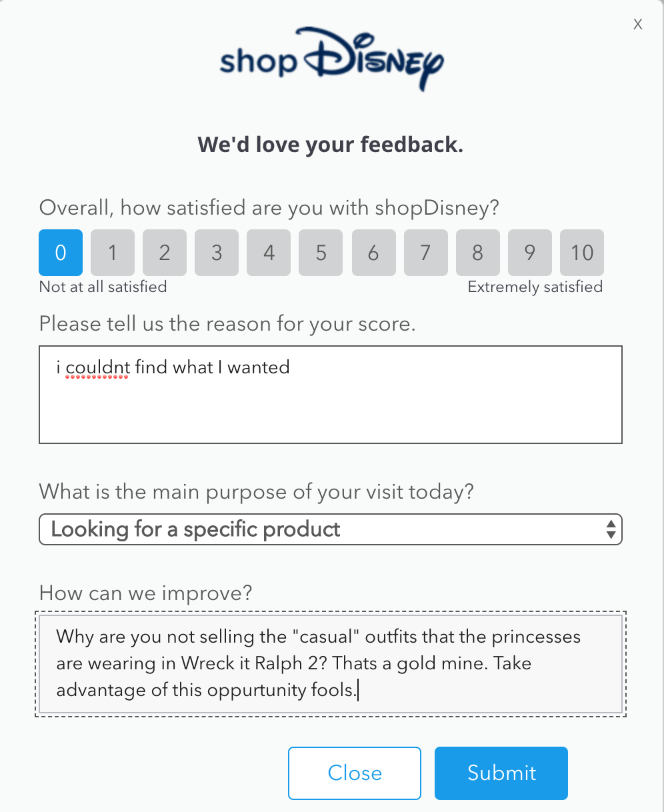Select satisfaction score 8

pyautogui.click(x=477, y=253)
